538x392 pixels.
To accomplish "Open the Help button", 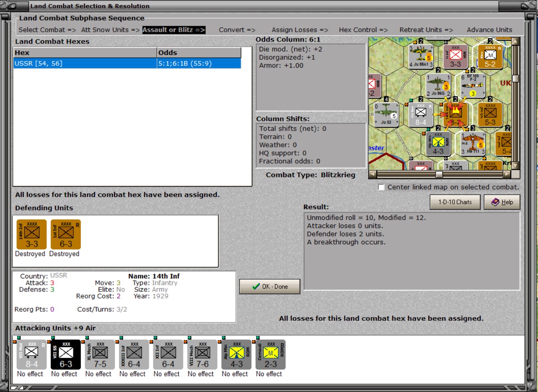I will (502, 202).
